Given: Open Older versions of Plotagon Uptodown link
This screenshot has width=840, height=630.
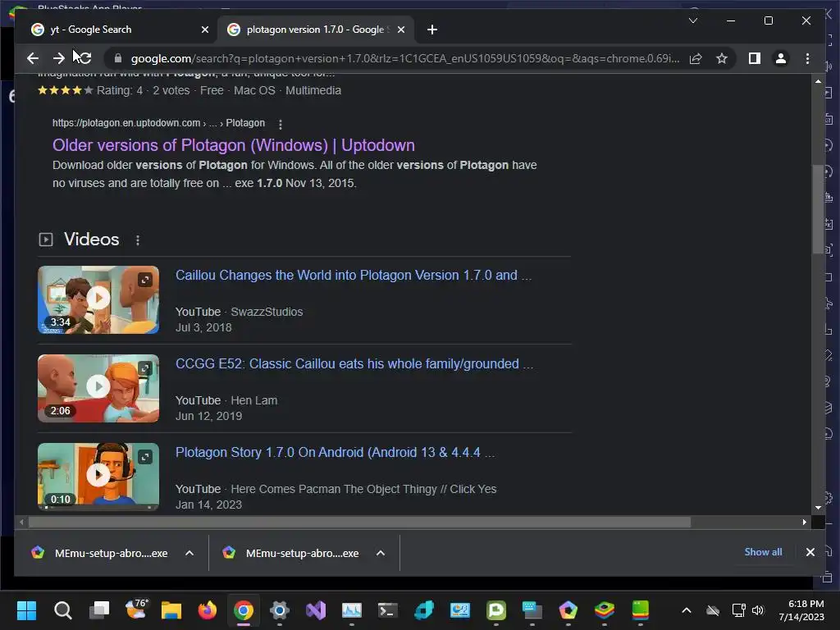Looking at the screenshot, I should [234, 145].
